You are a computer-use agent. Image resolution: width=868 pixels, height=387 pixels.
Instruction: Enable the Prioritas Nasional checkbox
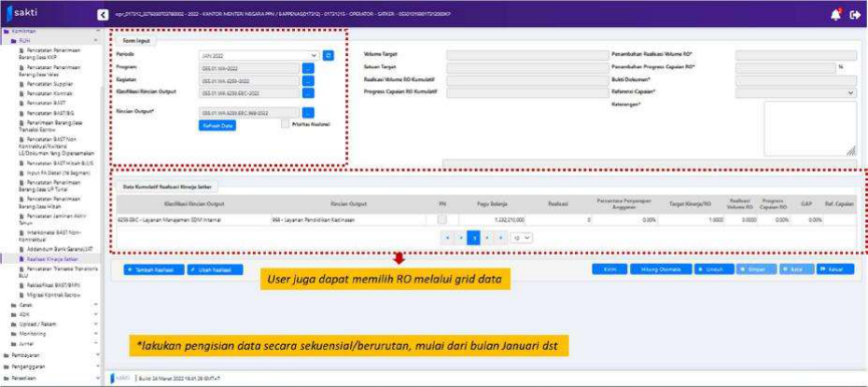point(286,123)
